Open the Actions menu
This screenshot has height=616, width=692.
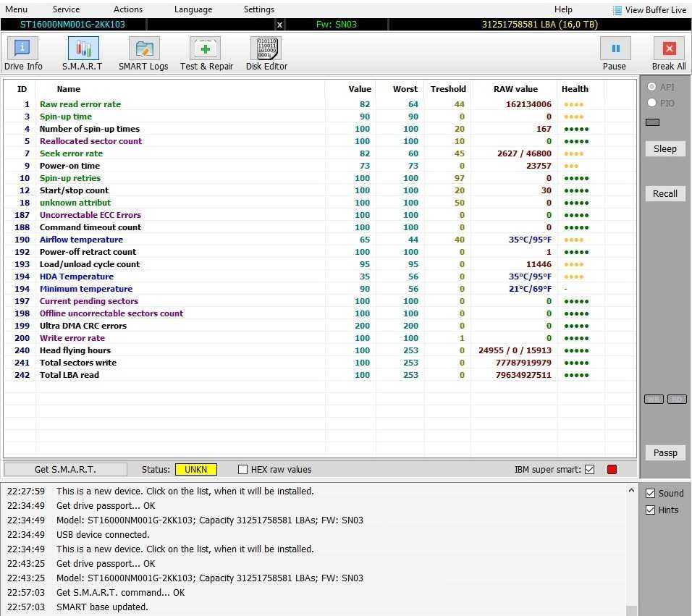pyautogui.click(x=128, y=9)
